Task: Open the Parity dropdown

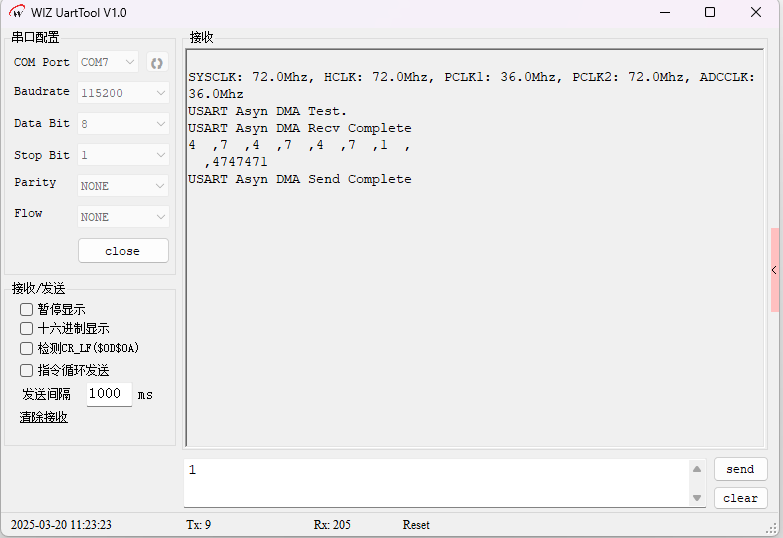Action: [x=123, y=186]
